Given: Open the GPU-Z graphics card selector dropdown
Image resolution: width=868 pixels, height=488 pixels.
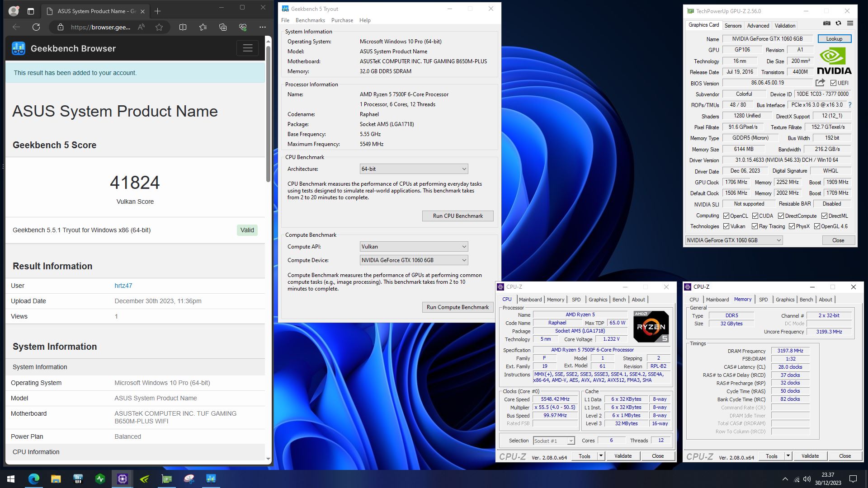Looking at the screenshot, I should 734,240.
